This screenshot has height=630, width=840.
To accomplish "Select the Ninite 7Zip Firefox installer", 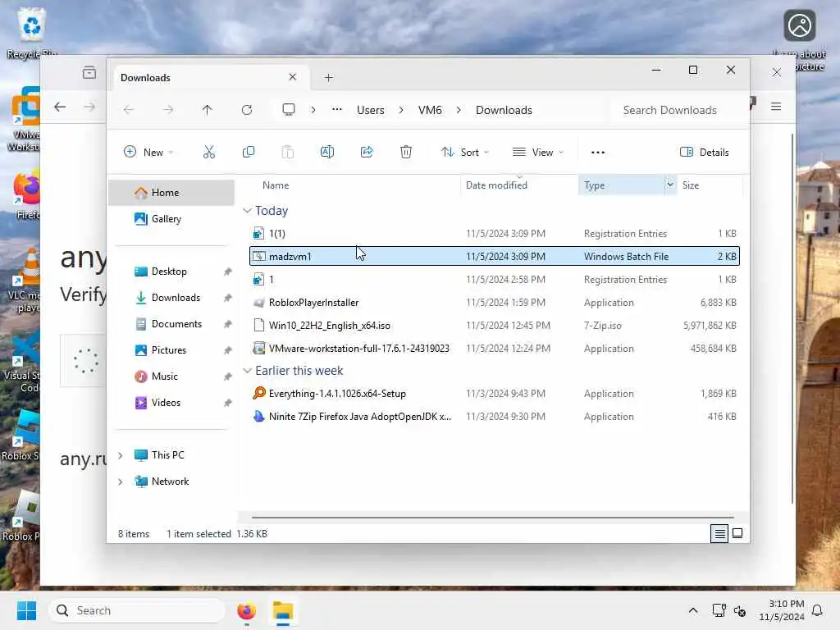I will click(x=495, y=417).
